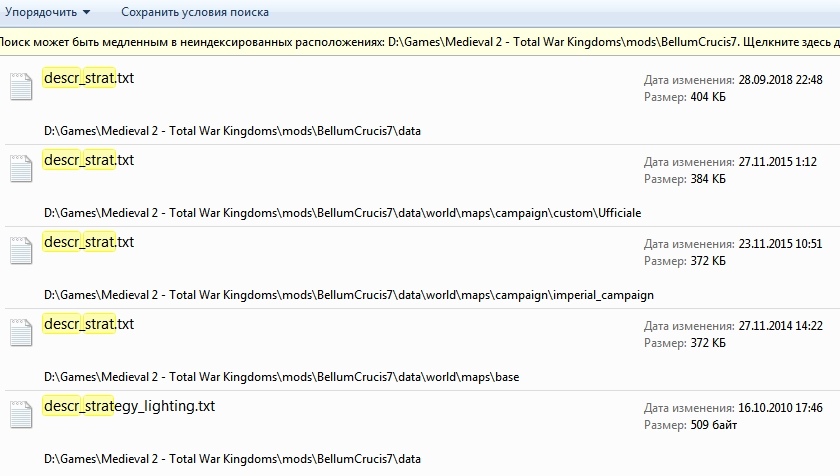Click file icon of descr_strat.txt dated 28.09.2018
Screen dimensions: 840x476
pyautogui.click(x=21, y=87)
